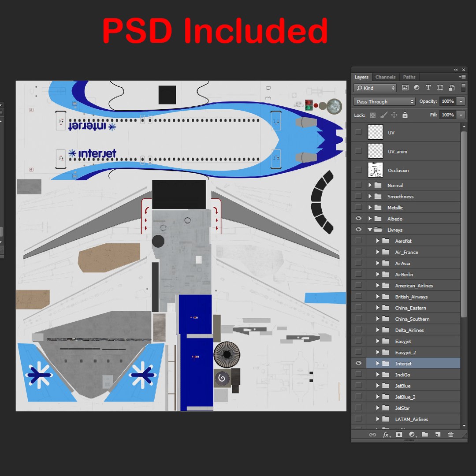Hide the Albedo group
Screen dimensions: 476x476
click(x=358, y=218)
